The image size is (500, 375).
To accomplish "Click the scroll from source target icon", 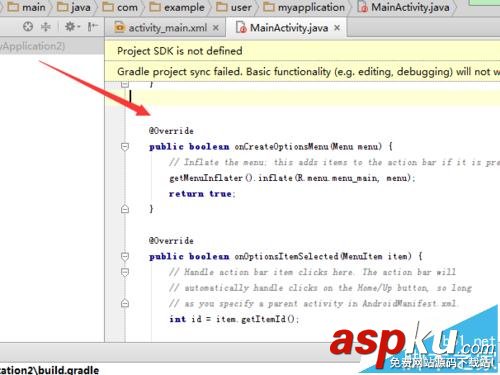I will pos(28,26).
